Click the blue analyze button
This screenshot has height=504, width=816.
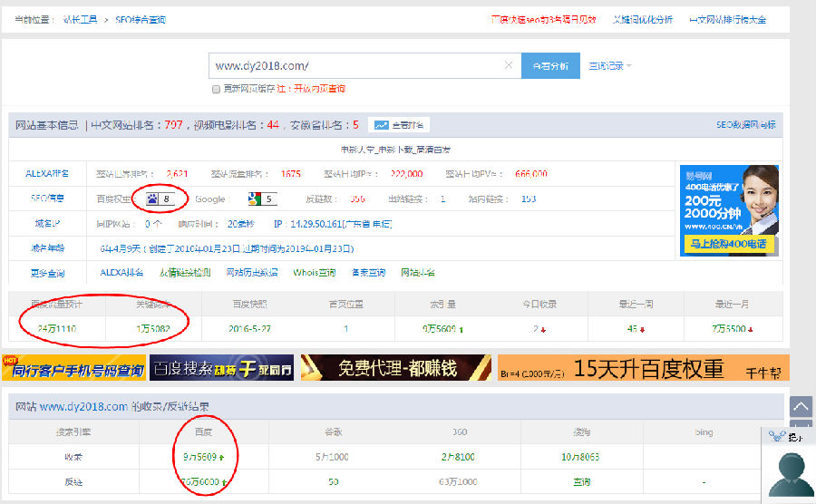coord(550,65)
